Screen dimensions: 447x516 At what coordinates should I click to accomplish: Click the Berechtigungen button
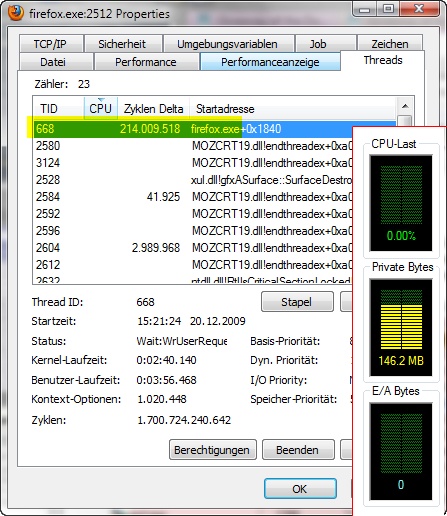click(x=212, y=450)
